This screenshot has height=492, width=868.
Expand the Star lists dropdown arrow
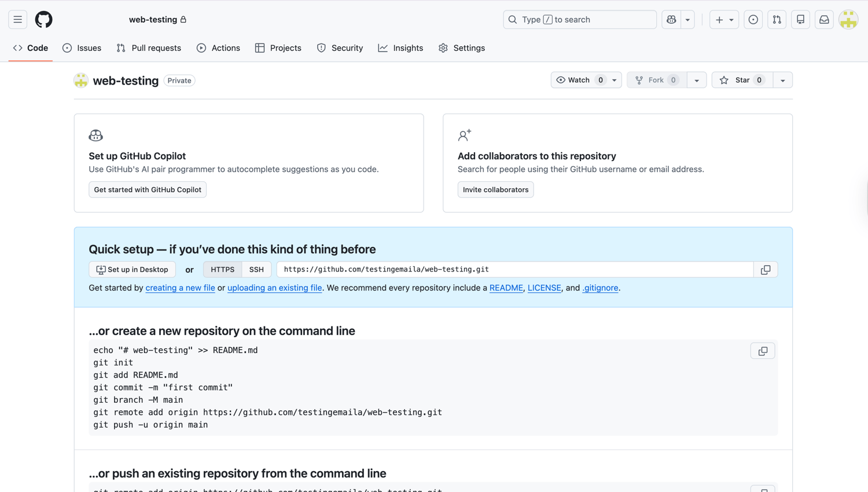(783, 80)
